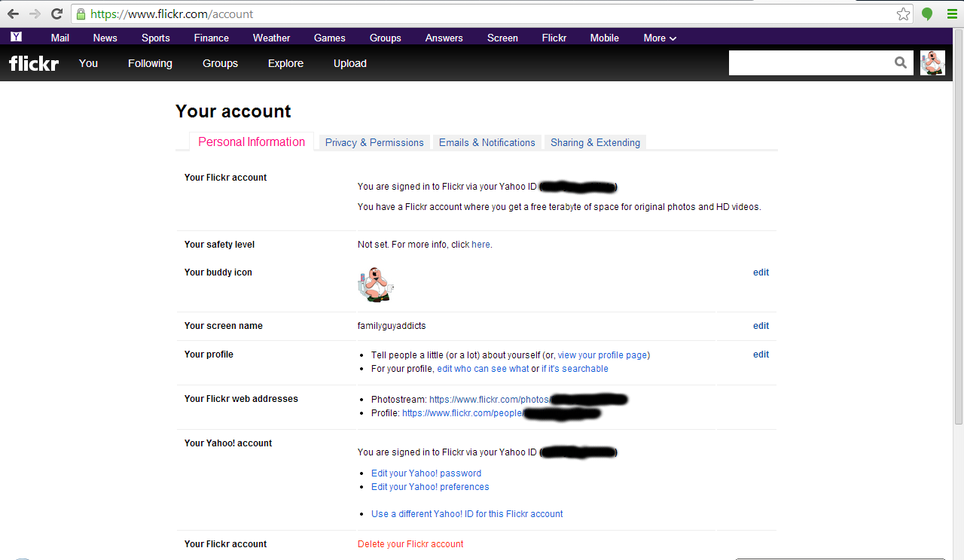Open Edit your Yahoo! password link

point(426,473)
